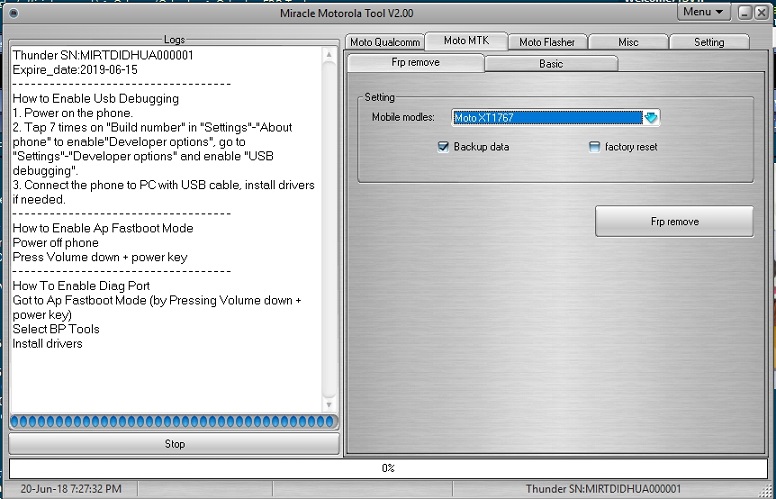Viewport: 776px width, 499px height.
Task: Click the logs scrollbar up arrow
Action: [x=329, y=54]
